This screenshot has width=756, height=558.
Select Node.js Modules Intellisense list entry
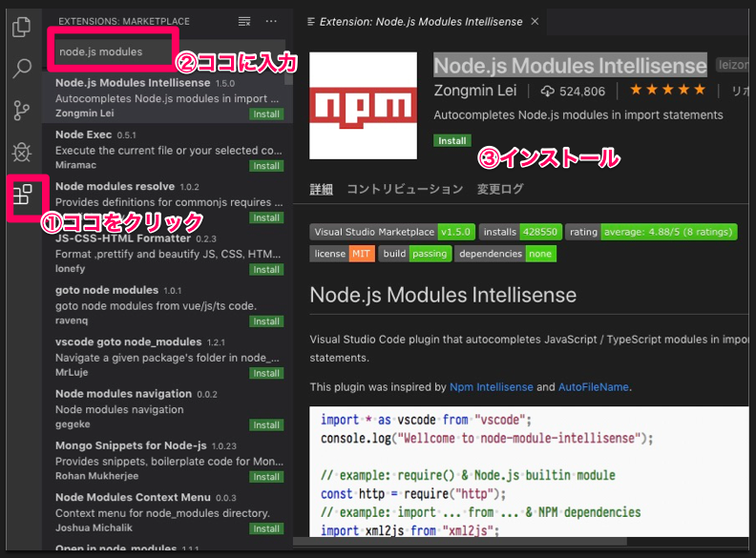point(167,98)
